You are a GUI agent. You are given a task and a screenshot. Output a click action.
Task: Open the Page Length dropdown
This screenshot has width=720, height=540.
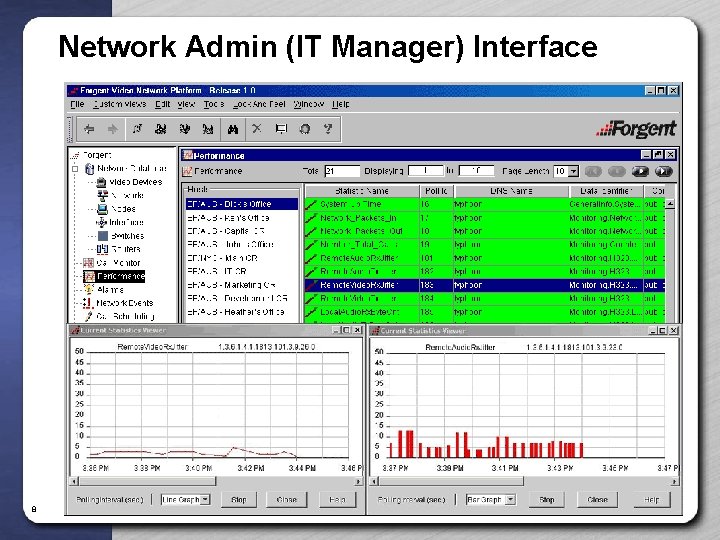pos(573,171)
